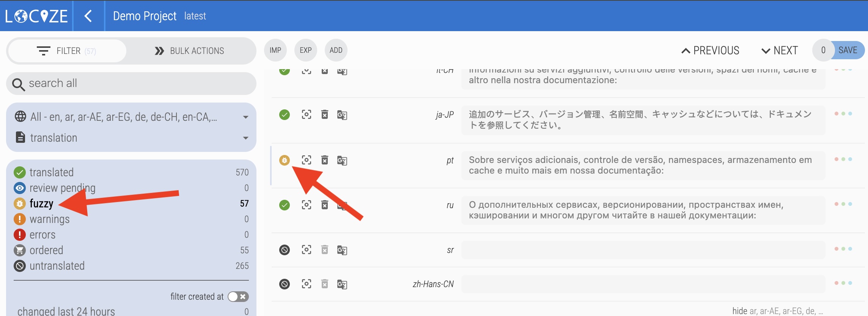Image resolution: width=868 pixels, height=316 pixels.
Task: Click the EXP export button
Action: point(305,50)
